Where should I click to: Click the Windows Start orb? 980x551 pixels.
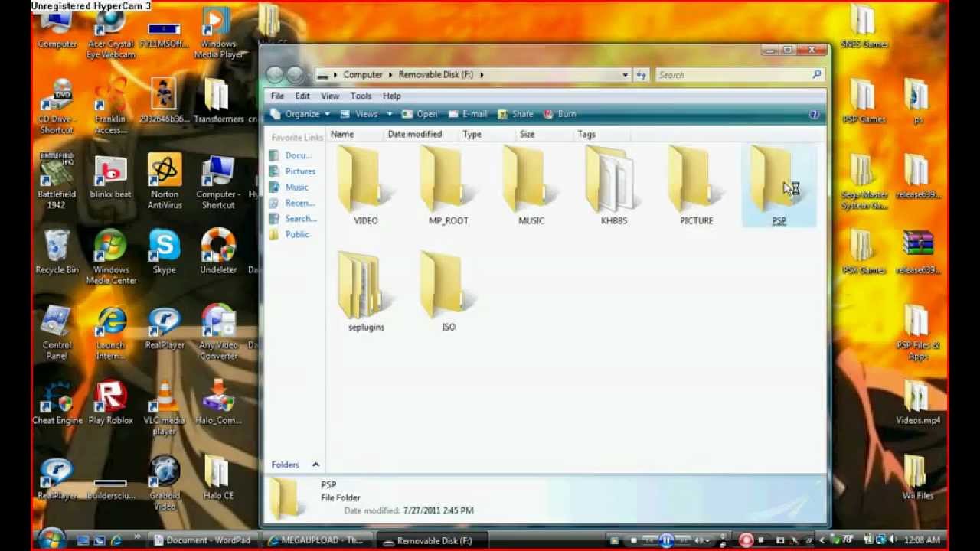[51, 539]
